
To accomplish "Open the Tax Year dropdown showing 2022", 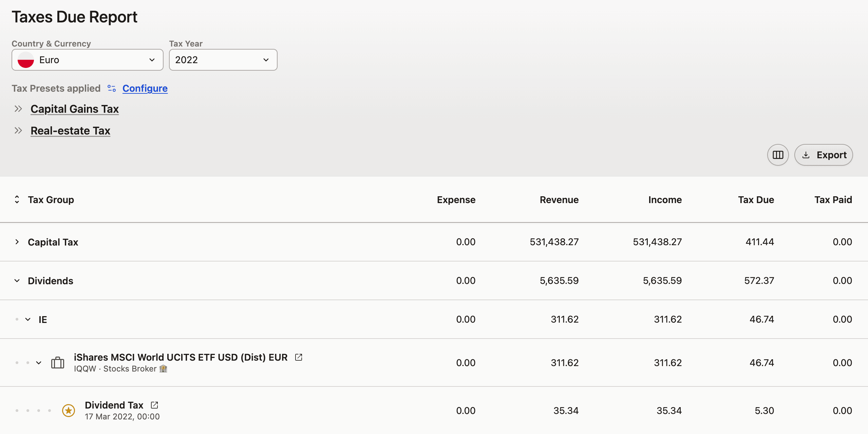I will [223, 60].
